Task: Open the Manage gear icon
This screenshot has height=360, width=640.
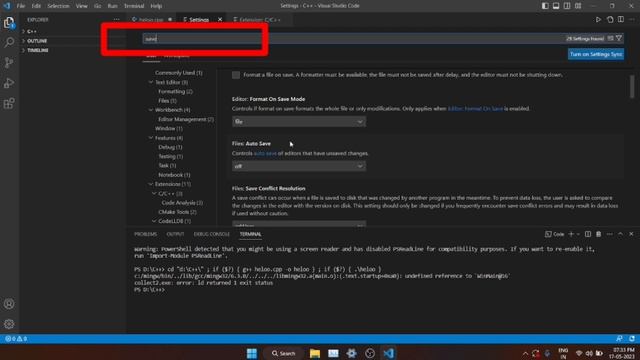Action: 9,324
